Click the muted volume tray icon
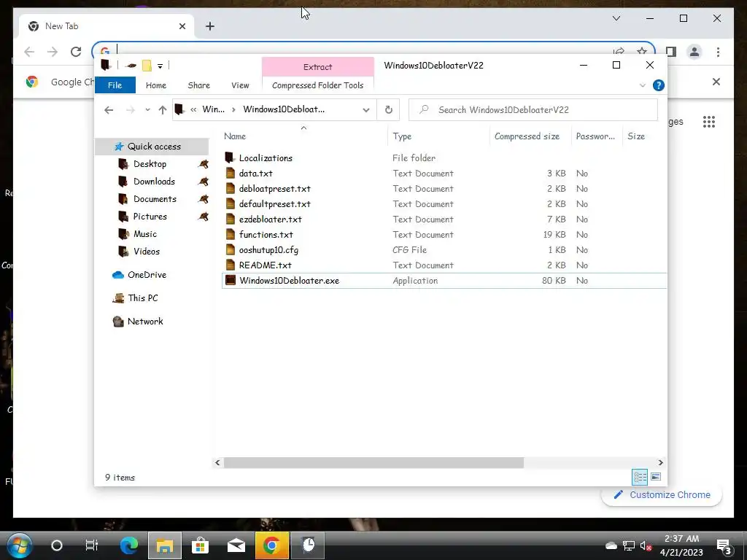 point(646,545)
